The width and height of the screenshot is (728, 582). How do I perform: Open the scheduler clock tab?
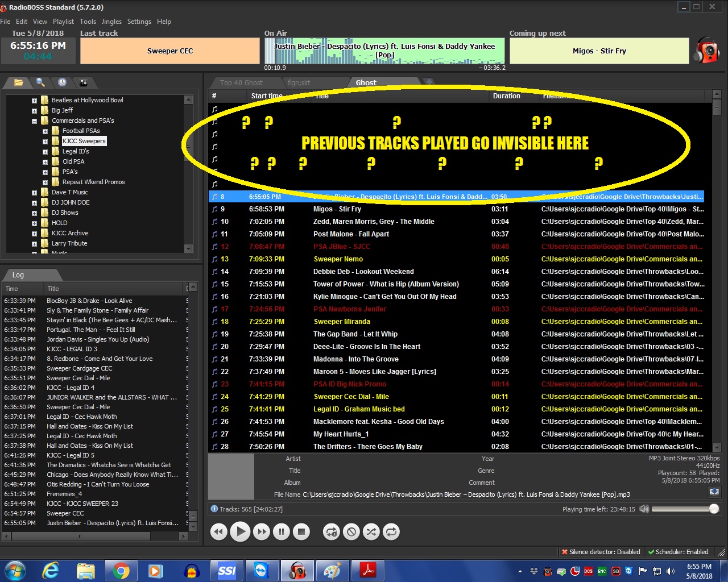[62, 82]
